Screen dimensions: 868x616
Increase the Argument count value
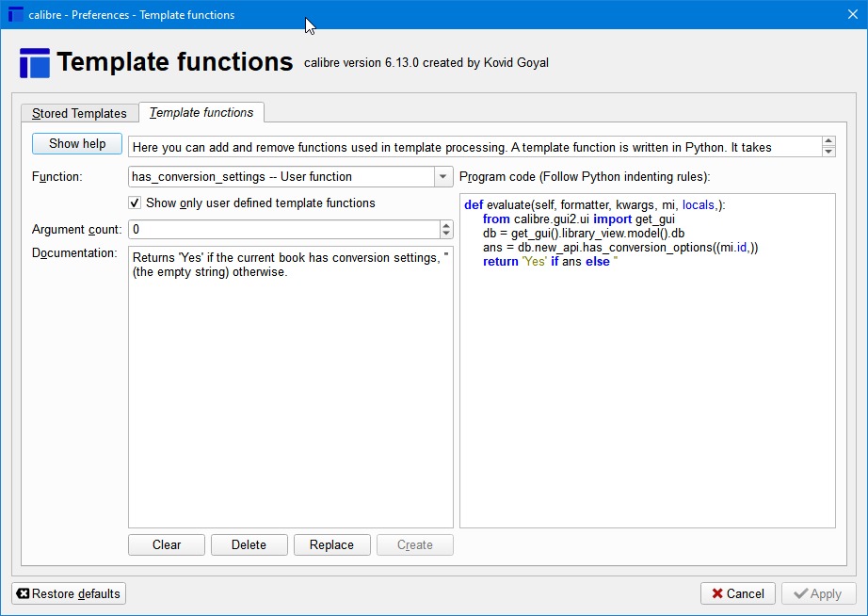pyautogui.click(x=446, y=225)
